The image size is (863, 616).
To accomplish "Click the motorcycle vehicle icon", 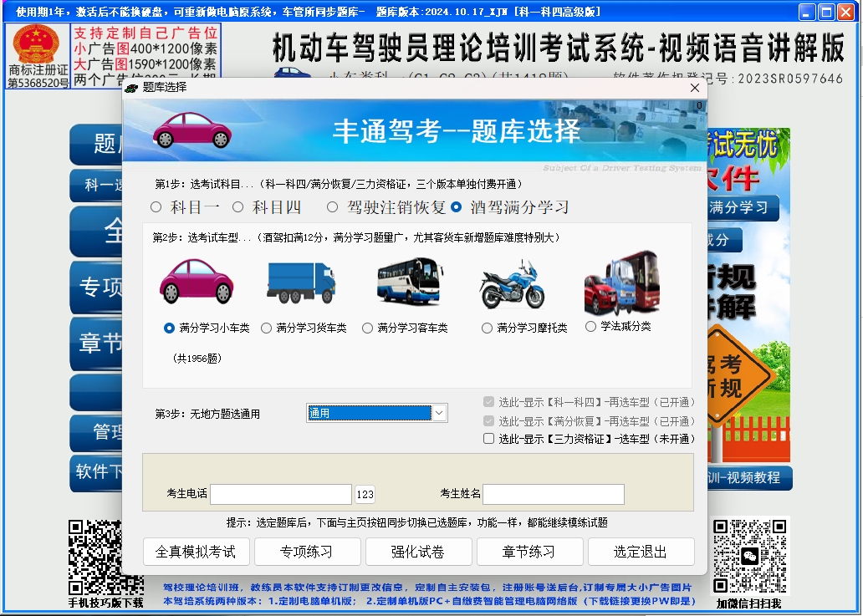I will pos(512,284).
